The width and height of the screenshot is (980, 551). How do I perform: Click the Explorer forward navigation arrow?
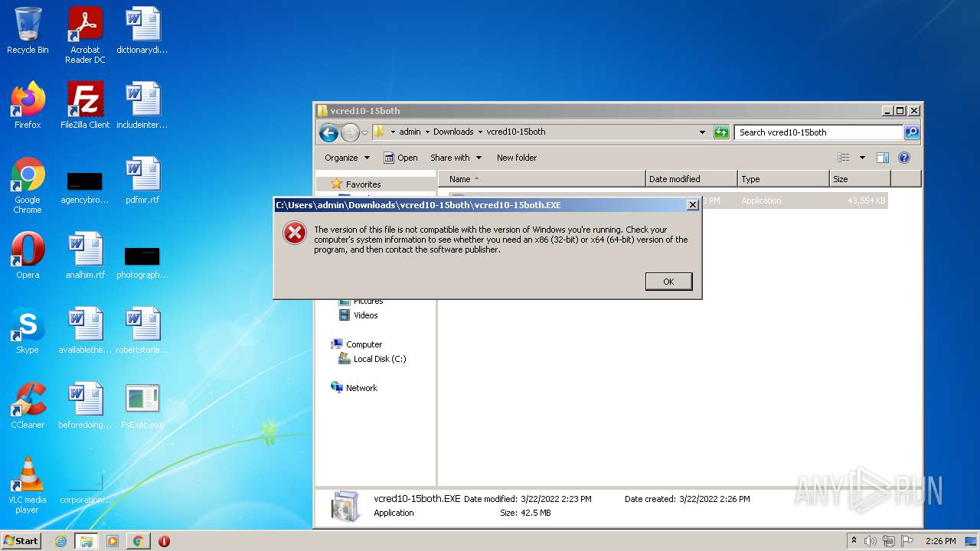click(350, 132)
